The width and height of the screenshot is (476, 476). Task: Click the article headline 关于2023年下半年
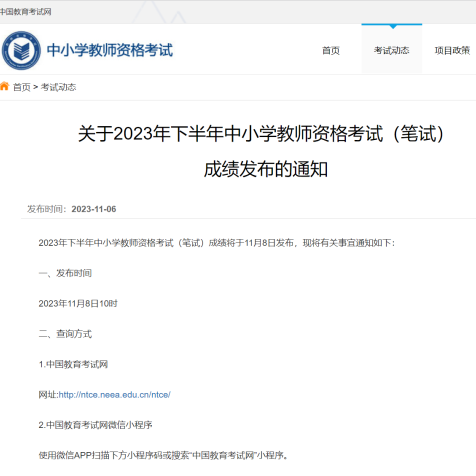261,134
